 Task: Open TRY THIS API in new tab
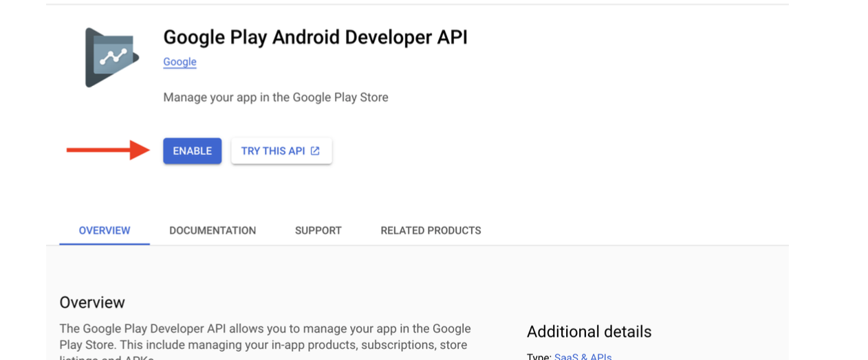[x=281, y=151]
